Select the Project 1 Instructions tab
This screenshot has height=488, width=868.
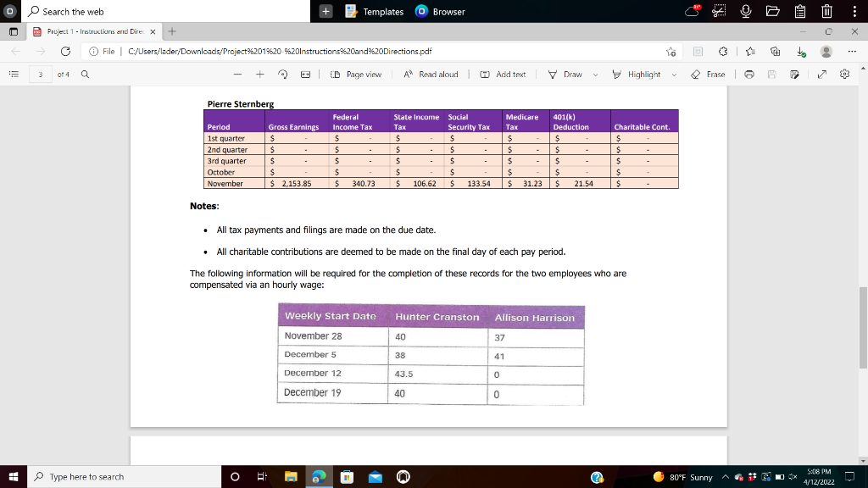(x=94, y=31)
